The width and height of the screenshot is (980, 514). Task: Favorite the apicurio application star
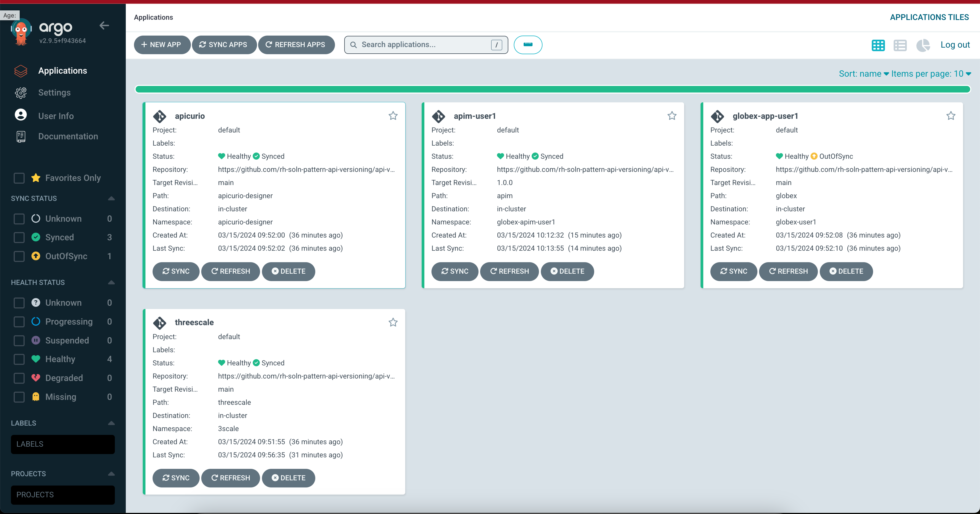[x=393, y=116]
